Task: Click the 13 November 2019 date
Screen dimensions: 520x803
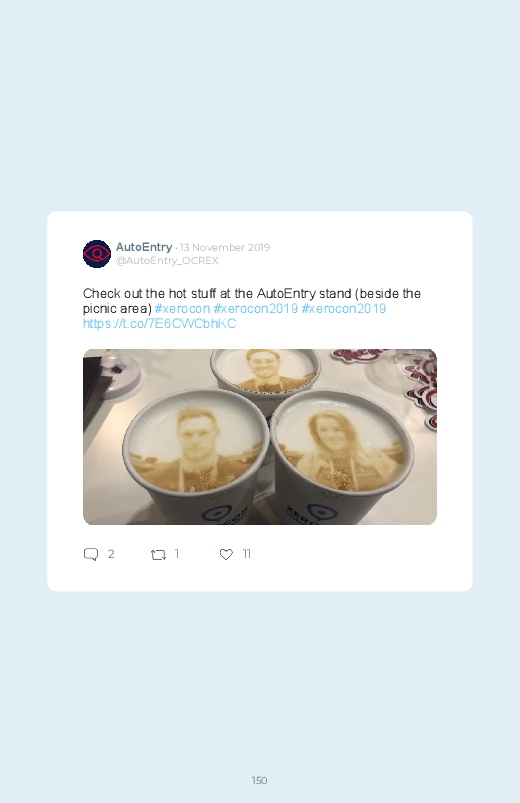Action: click(x=224, y=247)
